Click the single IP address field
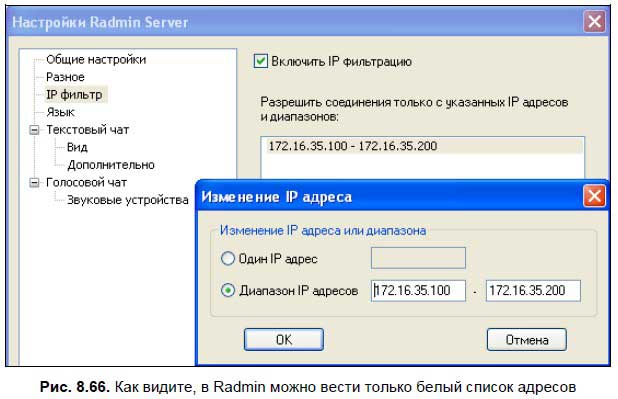 click(418, 258)
